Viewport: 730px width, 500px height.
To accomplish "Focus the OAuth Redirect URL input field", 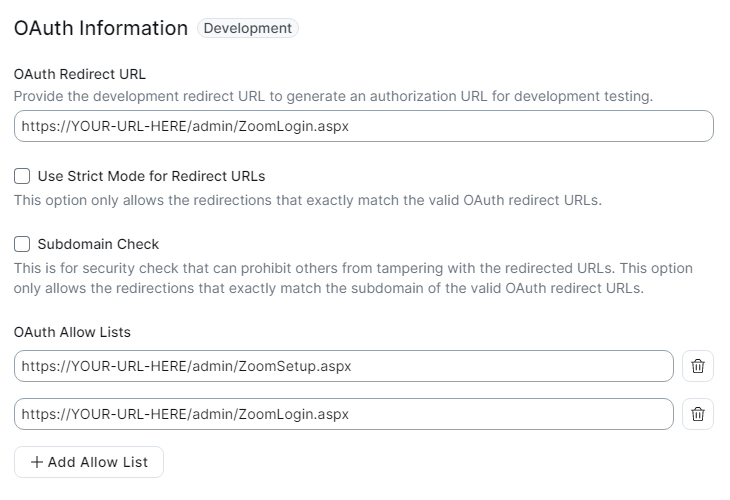I will click(364, 126).
